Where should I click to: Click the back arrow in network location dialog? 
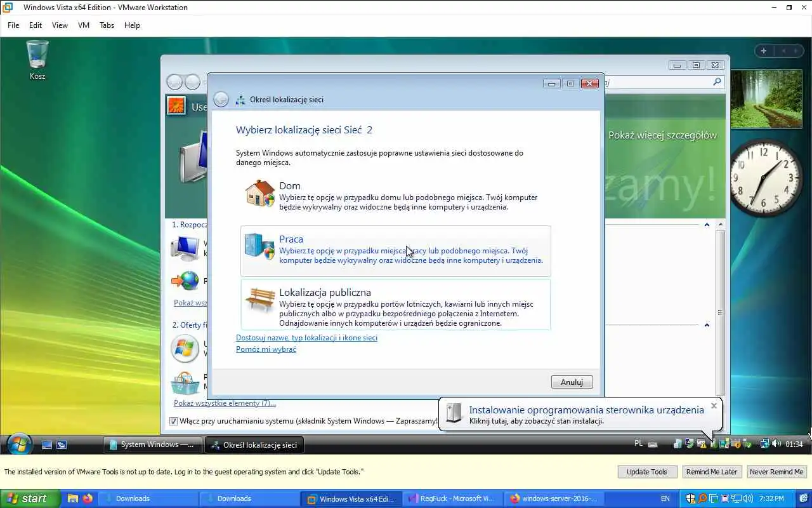click(x=221, y=99)
